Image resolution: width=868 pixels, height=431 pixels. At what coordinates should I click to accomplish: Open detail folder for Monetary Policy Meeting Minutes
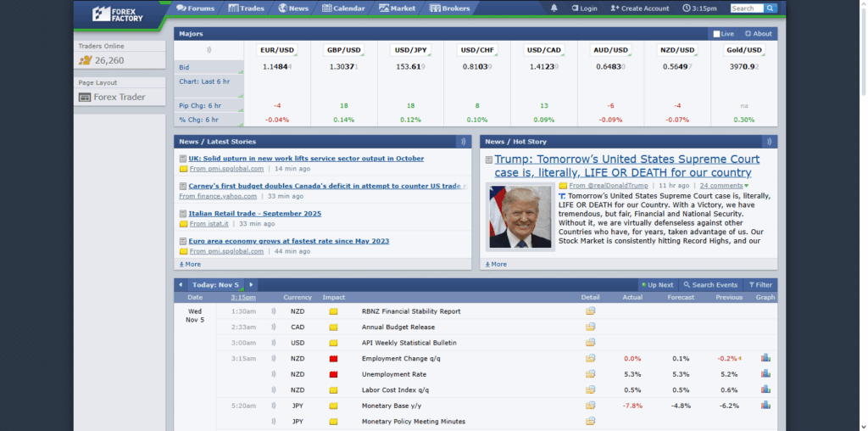[x=590, y=421]
